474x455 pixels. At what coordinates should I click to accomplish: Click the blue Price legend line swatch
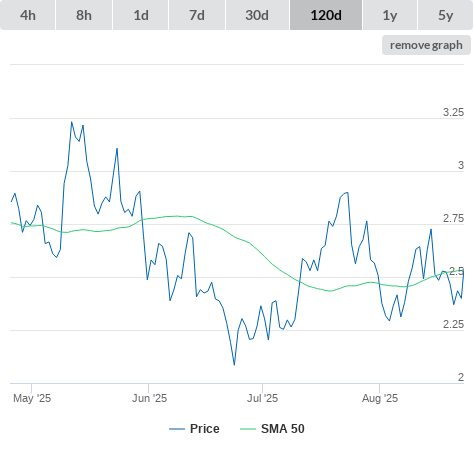[x=177, y=429]
